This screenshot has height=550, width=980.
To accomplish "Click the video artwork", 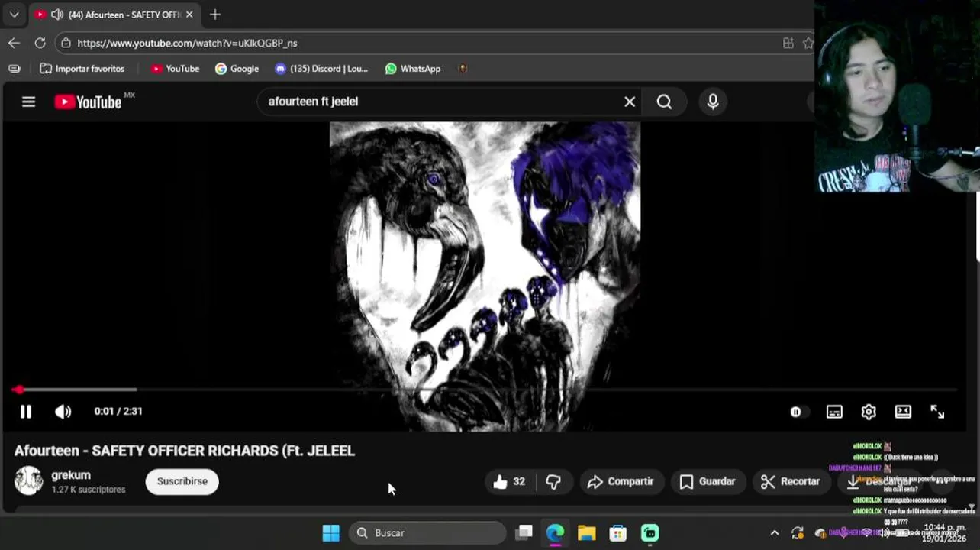I will [485, 276].
